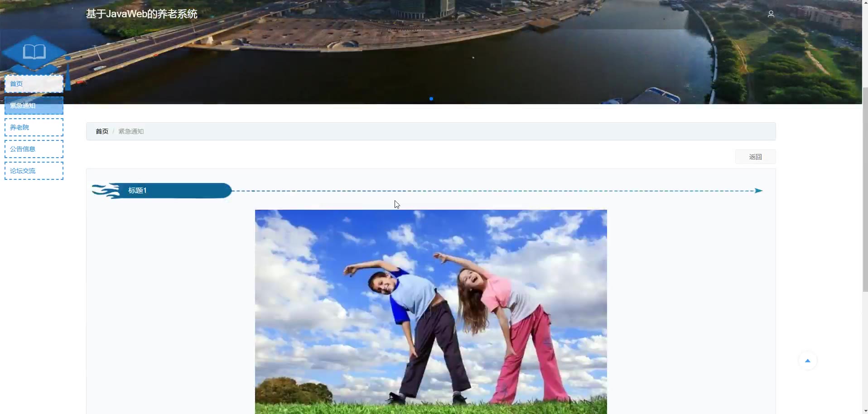Open the 首页 sidebar menu item

(x=34, y=84)
